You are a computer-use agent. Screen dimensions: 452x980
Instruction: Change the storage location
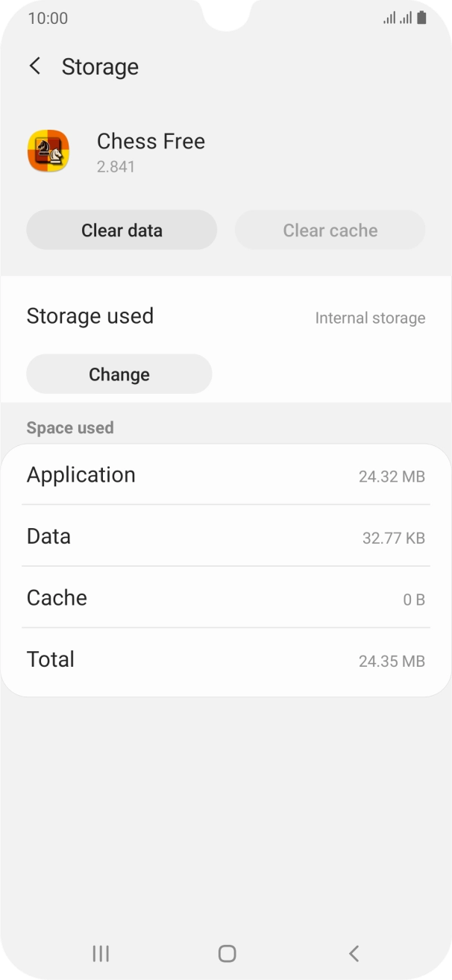coord(119,374)
